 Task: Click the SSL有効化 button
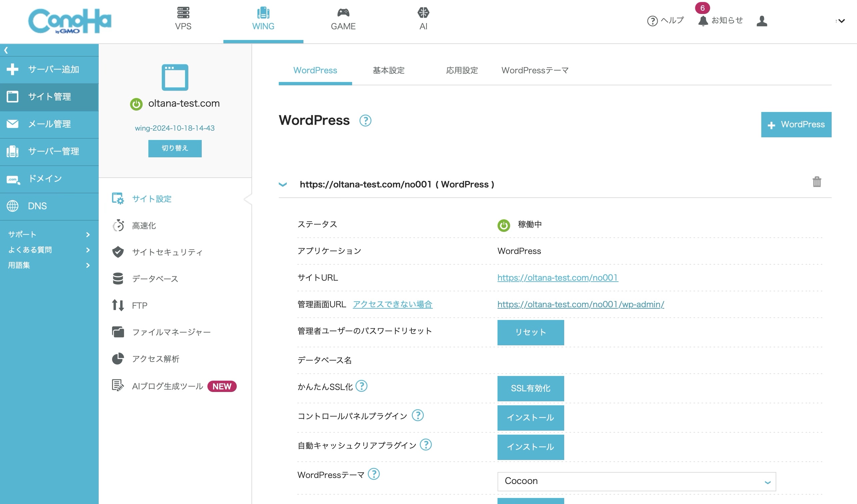coord(531,388)
